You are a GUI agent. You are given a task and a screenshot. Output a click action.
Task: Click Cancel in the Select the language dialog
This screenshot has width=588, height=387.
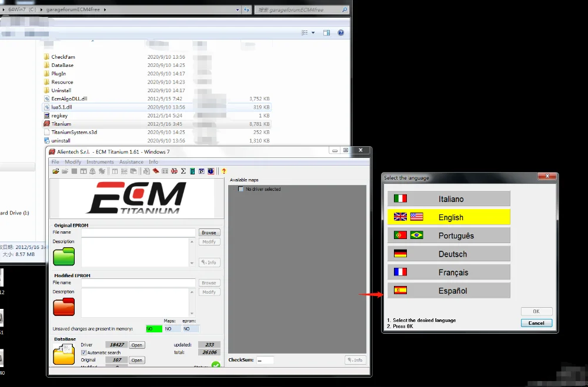coord(536,323)
